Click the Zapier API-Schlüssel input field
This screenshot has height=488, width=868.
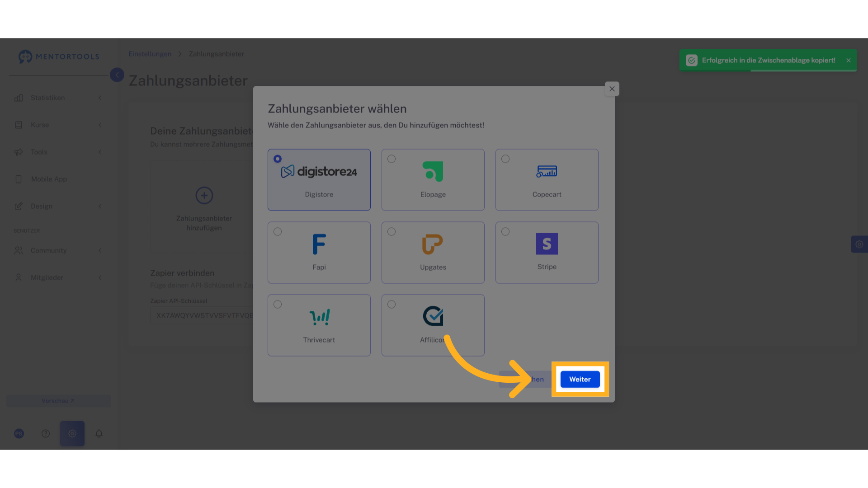(x=202, y=315)
